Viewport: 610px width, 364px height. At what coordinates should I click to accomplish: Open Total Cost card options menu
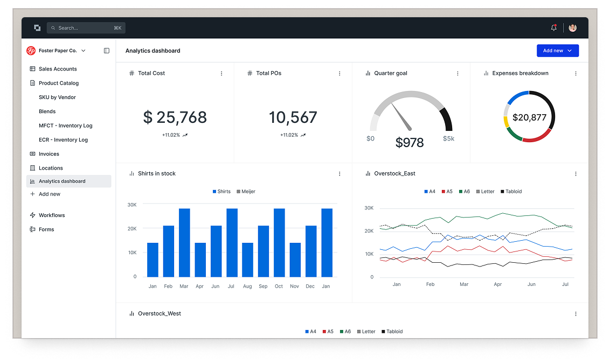(221, 73)
